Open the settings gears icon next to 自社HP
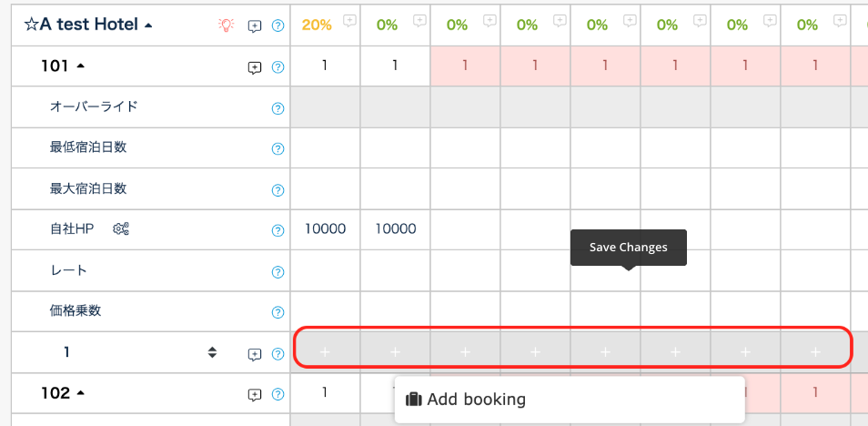 coord(121,229)
